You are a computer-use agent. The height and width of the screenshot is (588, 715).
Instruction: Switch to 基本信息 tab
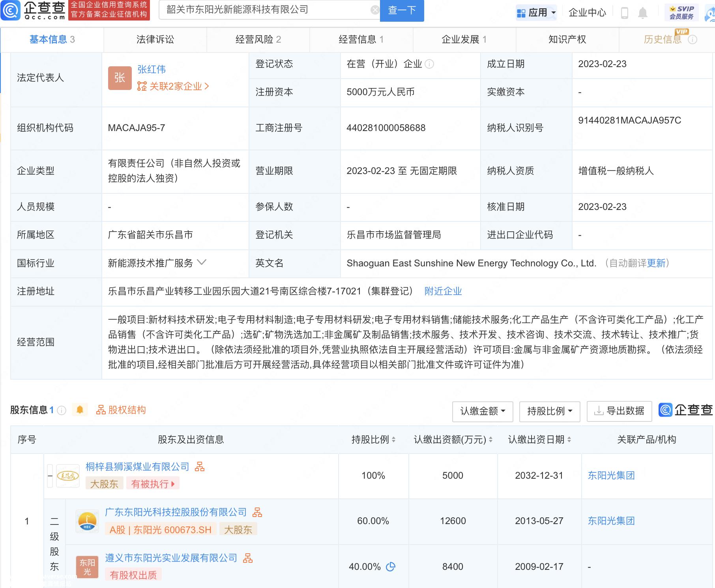point(52,39)
